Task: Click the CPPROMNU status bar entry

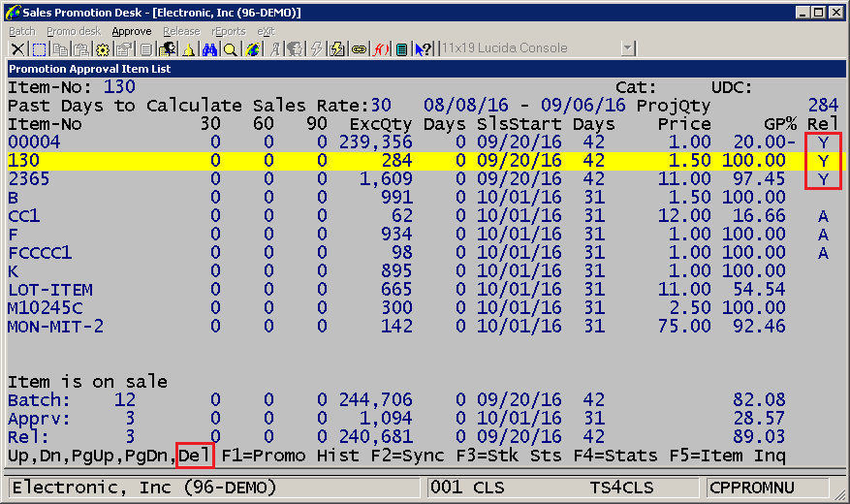Action: [x=752, y=488]
